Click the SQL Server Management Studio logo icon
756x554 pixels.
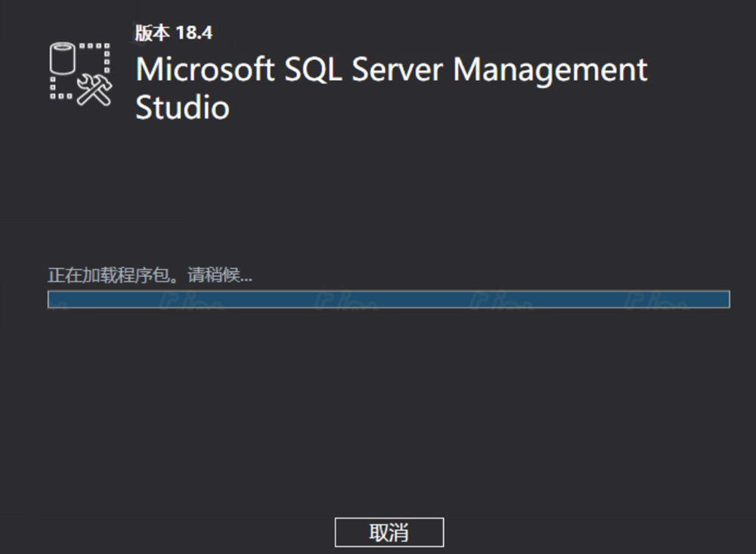(80, 72)
